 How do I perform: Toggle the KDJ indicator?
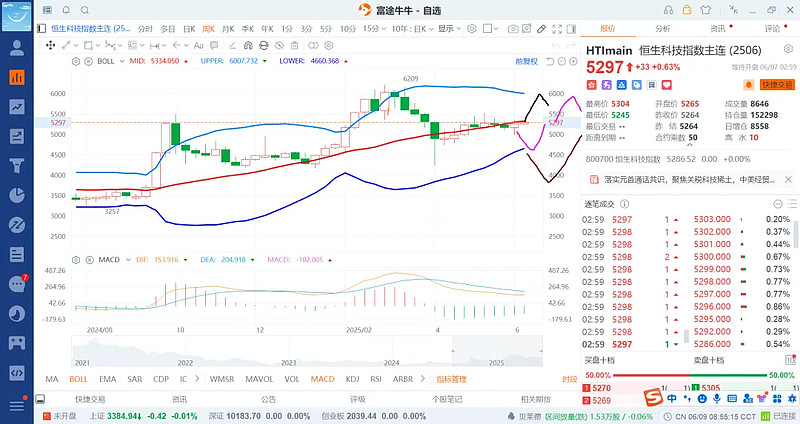[x=352, y=379]
